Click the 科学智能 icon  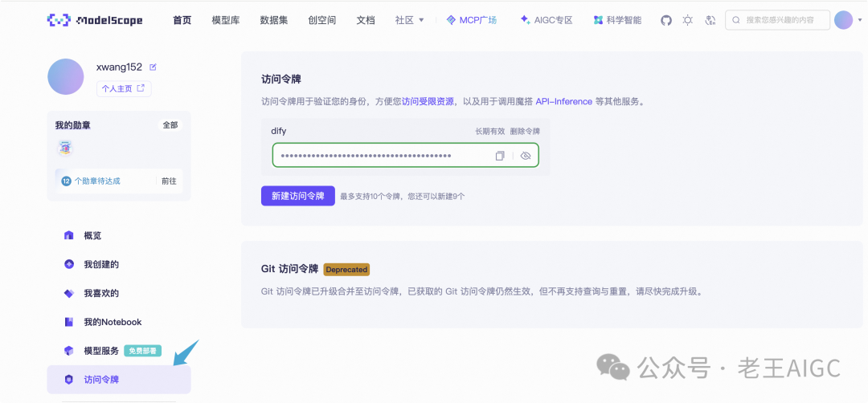coord(598,20)
